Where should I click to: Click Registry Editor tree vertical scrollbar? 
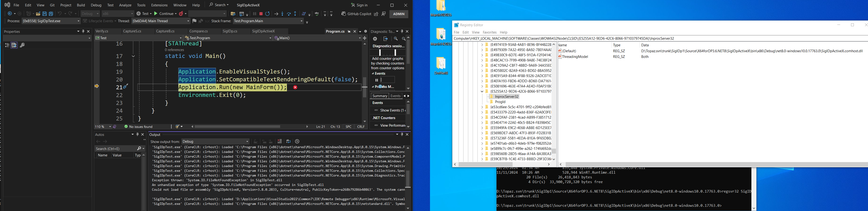pos(554,101)
